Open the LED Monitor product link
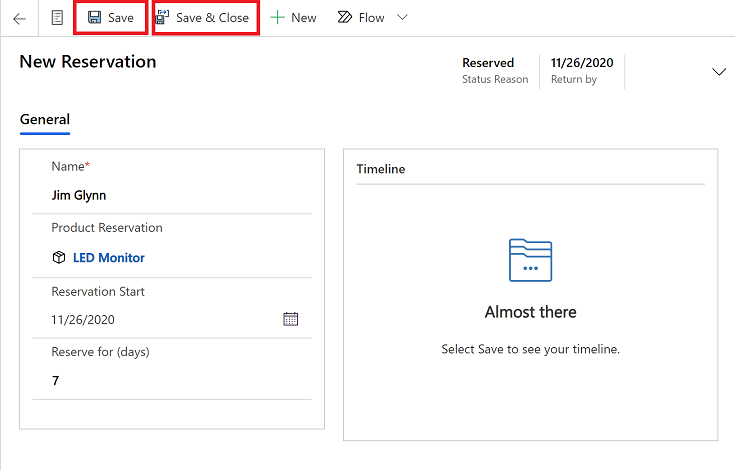735x470 pixels. pos(109,258)
